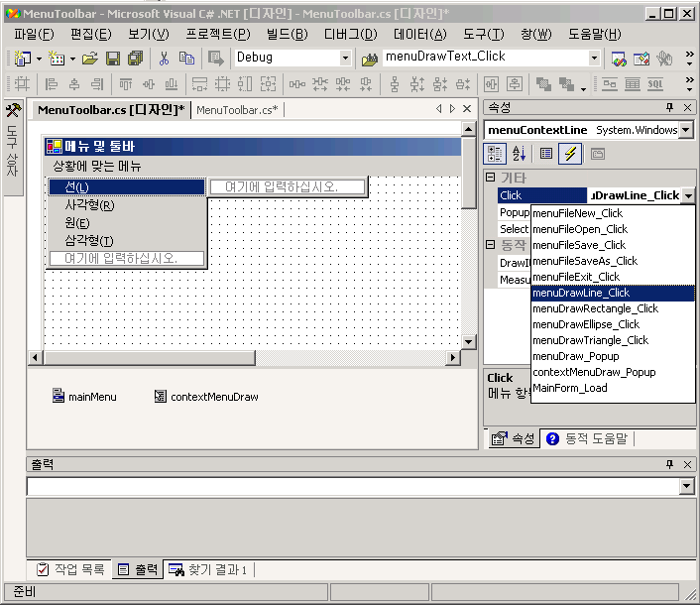Image resolution: width=700 pixels, height=605 pixels.
Task: Switch to the MenuToolbar.cs code tab
Action: pos(237,109)
